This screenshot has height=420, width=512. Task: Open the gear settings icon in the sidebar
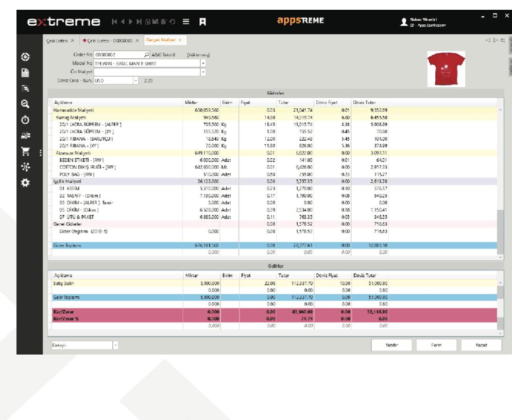[x=25, y=182]
